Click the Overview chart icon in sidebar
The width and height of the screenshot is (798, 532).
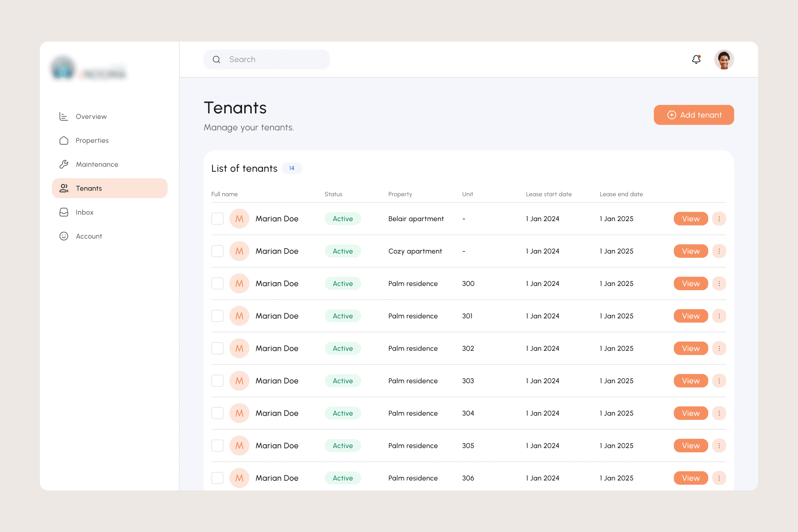[x=64, y=116]
